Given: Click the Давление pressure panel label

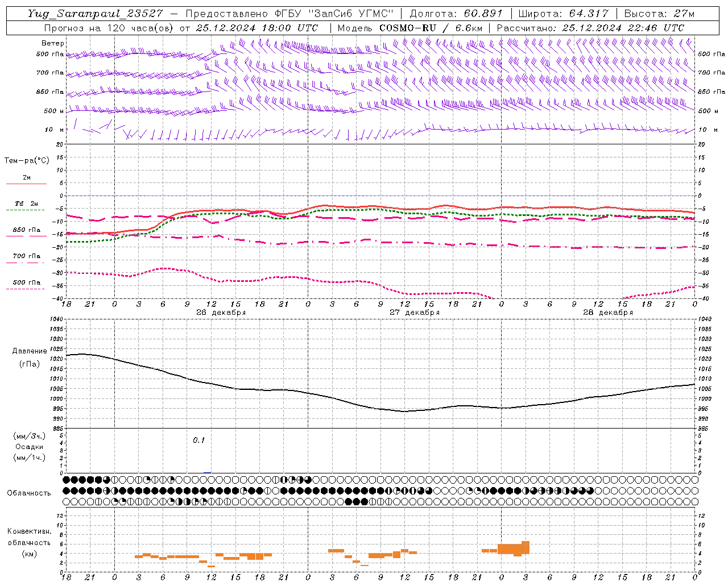Looking at the screenshot, I should [x=30, y=351].
